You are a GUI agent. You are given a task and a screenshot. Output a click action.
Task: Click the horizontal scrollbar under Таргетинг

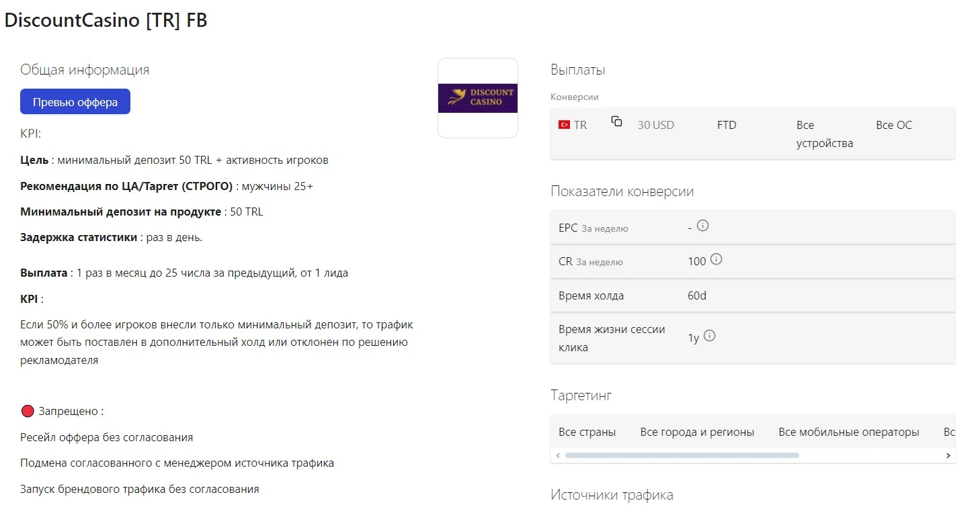pyautogui.click(x=682, y=455)
